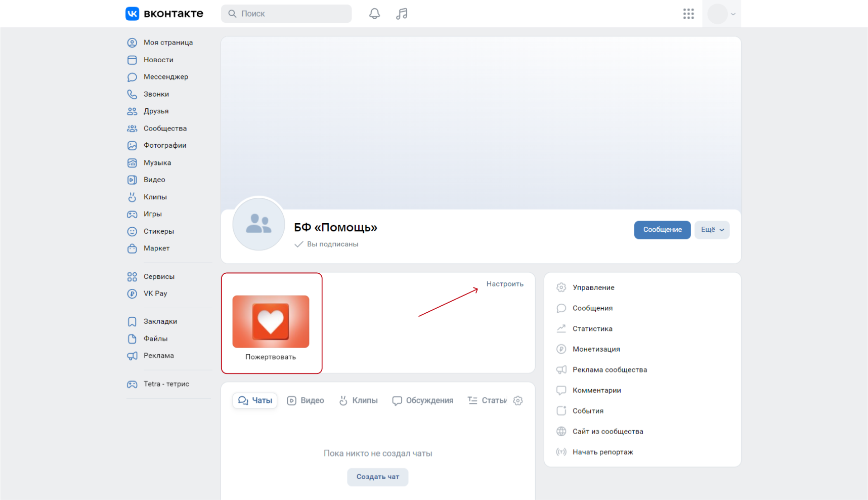Switch to the Видео community tab
This screenshot has height=500, width=868.
click(x=306, y=400)
